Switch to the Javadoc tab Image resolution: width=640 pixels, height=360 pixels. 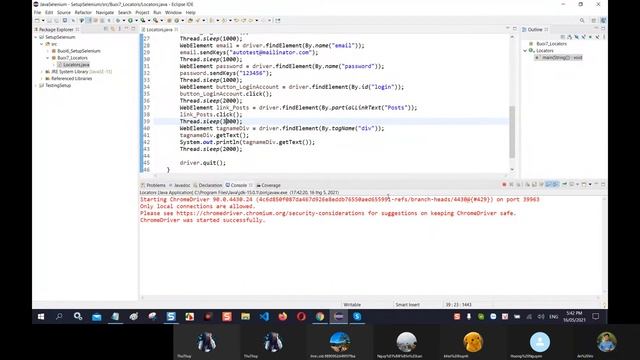click(x=180, y=185)
